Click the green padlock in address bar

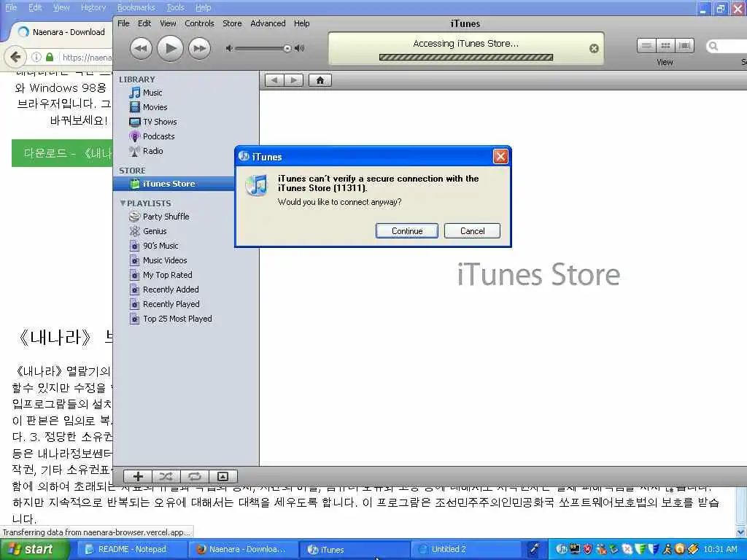(50, 57)
